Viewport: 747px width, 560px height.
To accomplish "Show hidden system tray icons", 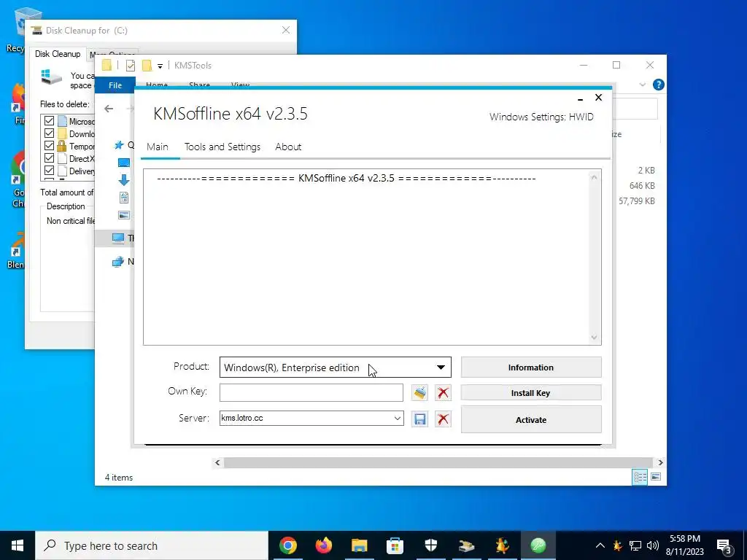I will point(600,545).
